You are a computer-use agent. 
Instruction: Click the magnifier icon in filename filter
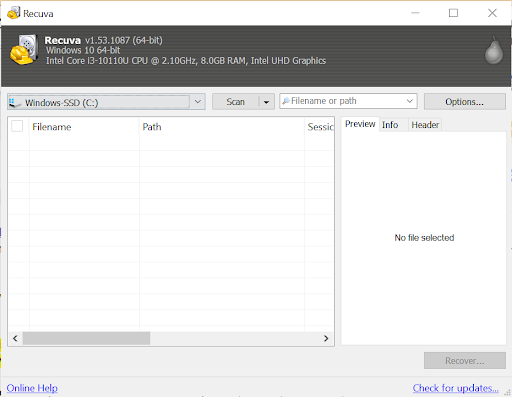click(286, 101)
